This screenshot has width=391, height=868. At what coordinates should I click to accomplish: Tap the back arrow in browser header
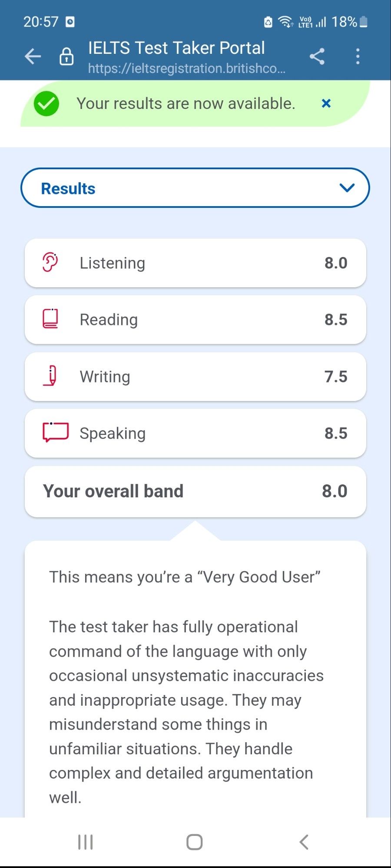coord(33,56)
